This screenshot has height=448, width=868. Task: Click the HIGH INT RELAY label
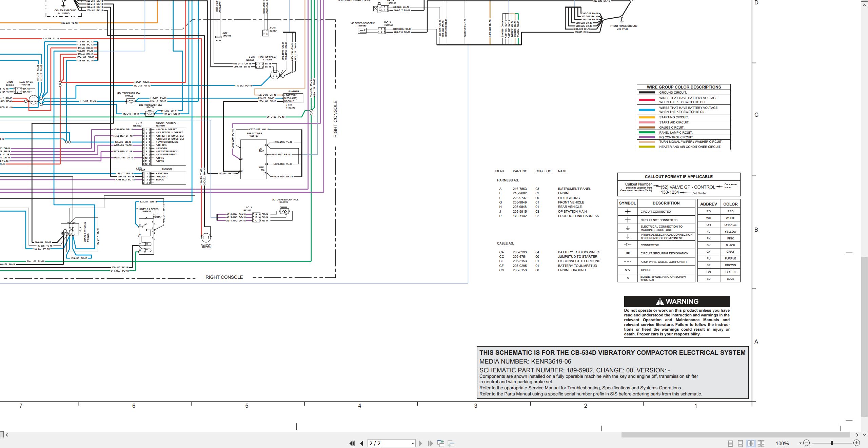267,57
